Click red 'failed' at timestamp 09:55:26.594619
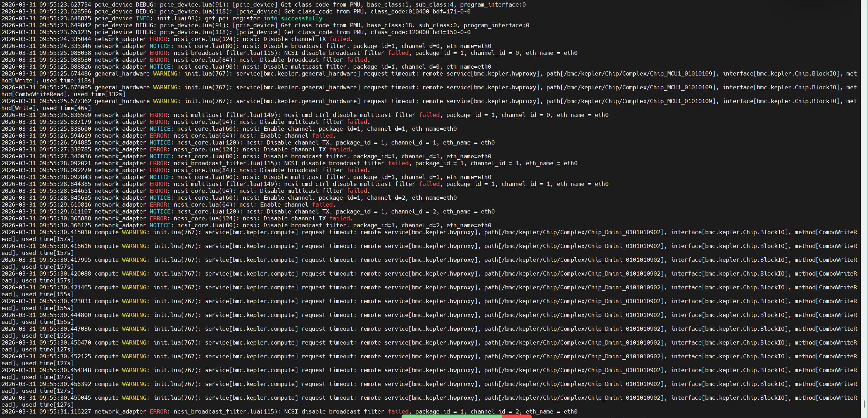The width and height of the screenshot is (868, 418). [x=322, y=136]
